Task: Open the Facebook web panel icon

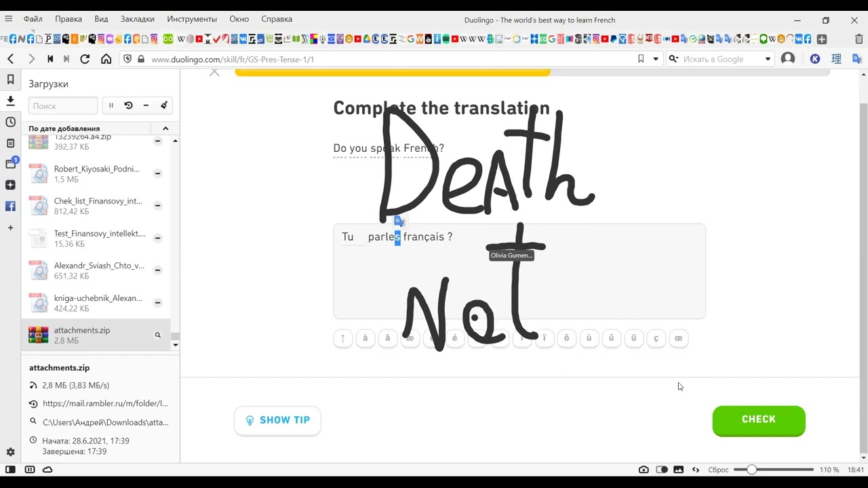Action: 10,206
